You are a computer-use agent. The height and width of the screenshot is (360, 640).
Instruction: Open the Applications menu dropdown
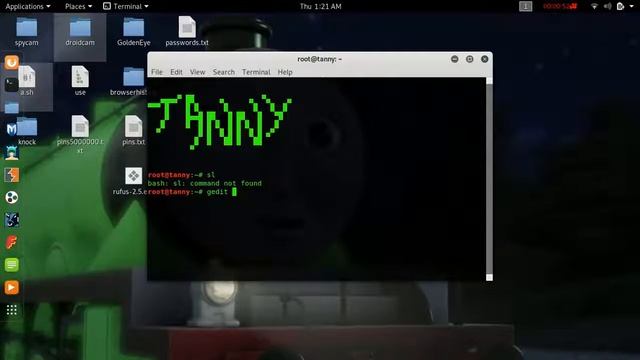click(x=28, y=6)
